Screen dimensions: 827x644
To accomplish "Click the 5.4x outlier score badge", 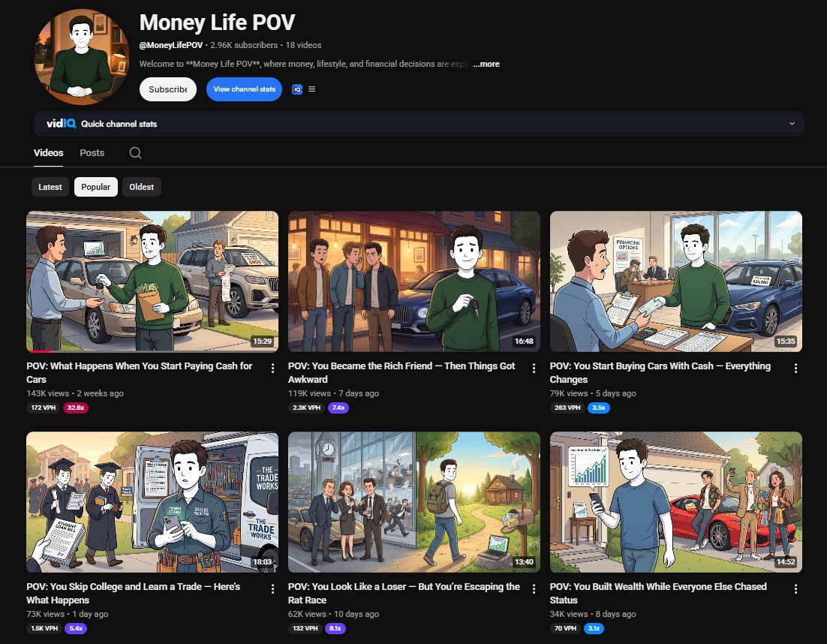I will tap(76, 628).
